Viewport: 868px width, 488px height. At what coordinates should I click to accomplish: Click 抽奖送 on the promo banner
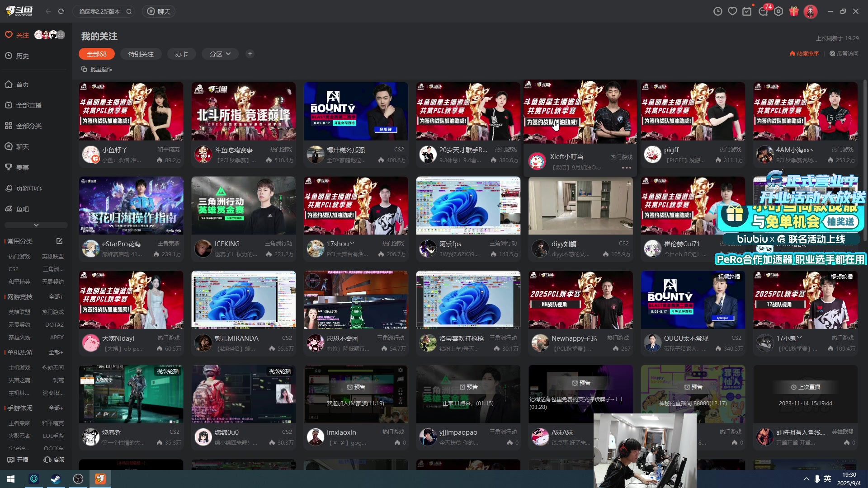(841, 221)
